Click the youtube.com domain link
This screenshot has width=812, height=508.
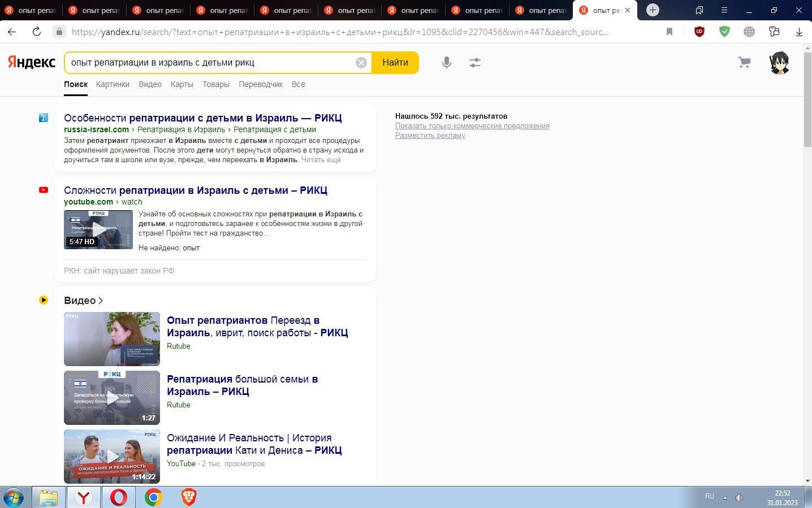click(x=88, y=202)
